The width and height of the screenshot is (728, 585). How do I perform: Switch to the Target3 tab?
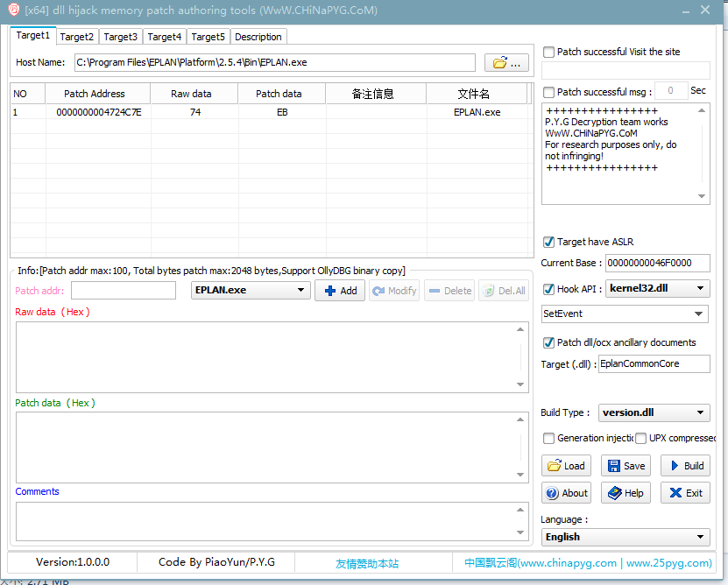(120, 37)
